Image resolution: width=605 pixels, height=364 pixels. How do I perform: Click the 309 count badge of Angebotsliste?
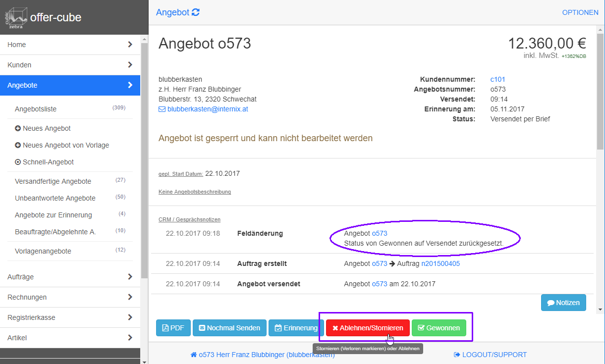click(x=119, y=107)
